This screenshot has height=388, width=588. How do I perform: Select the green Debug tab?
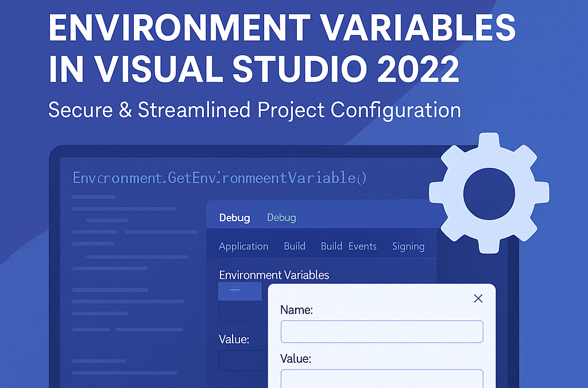(281, 218)
